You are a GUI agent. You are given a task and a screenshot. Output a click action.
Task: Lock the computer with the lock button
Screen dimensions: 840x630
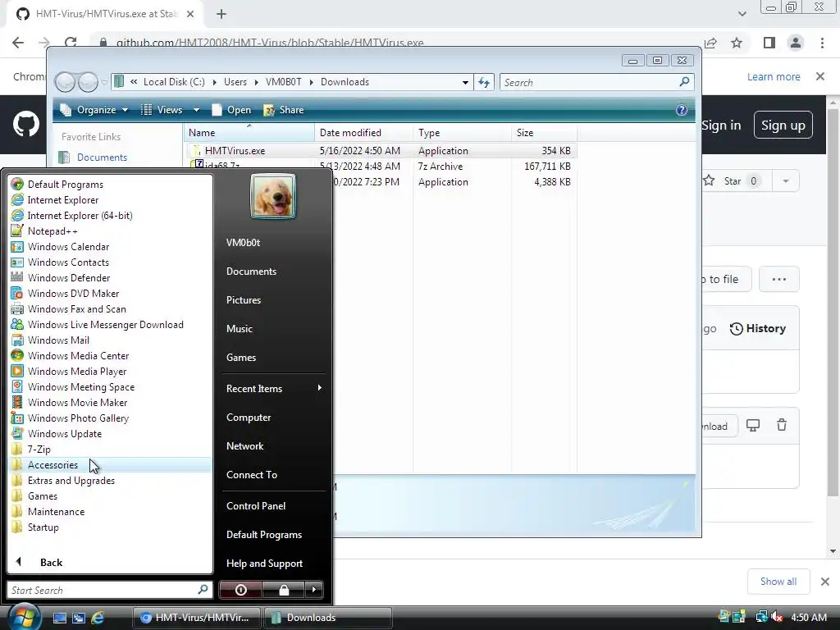pyautogui.click(x=283, y=590)
